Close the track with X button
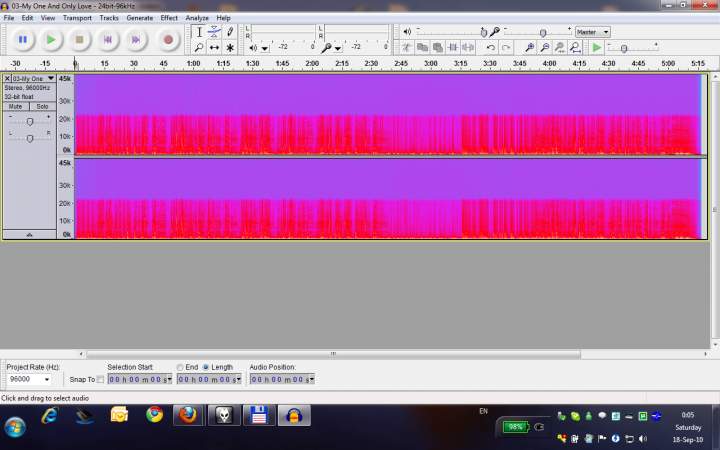This screenshot has width=720, height=450. (x=7, y=79)
